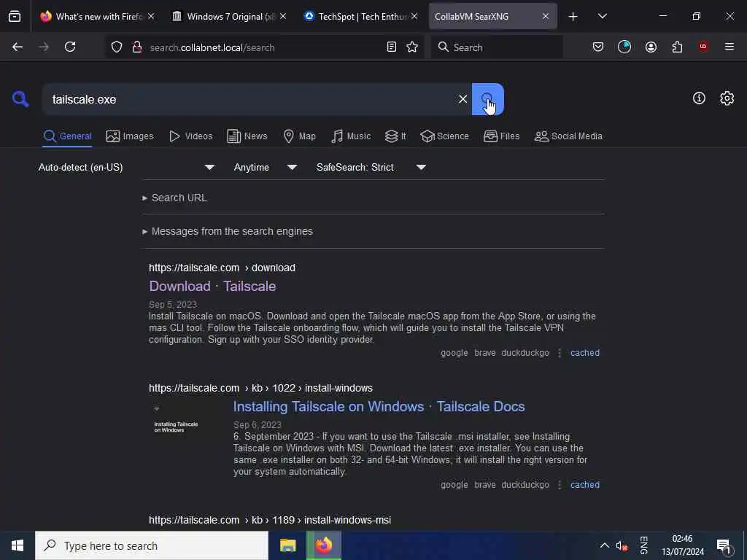The image size is (747, 560).
Task: Switch to Social Media search category
Action: (x=568, y=136)
